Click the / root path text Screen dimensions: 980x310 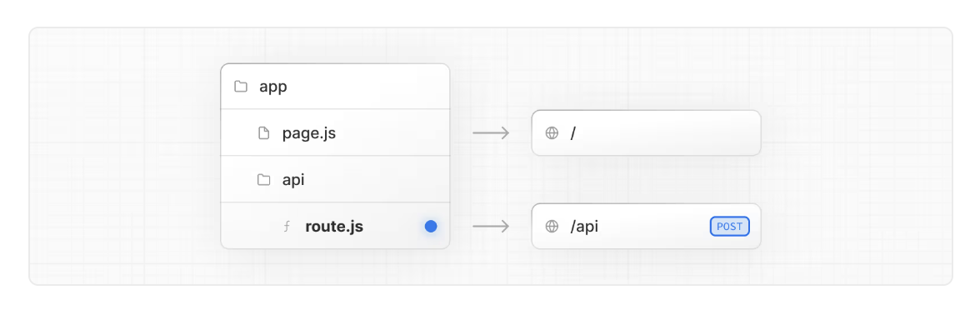pyautogui.click(x=572, y=133)
